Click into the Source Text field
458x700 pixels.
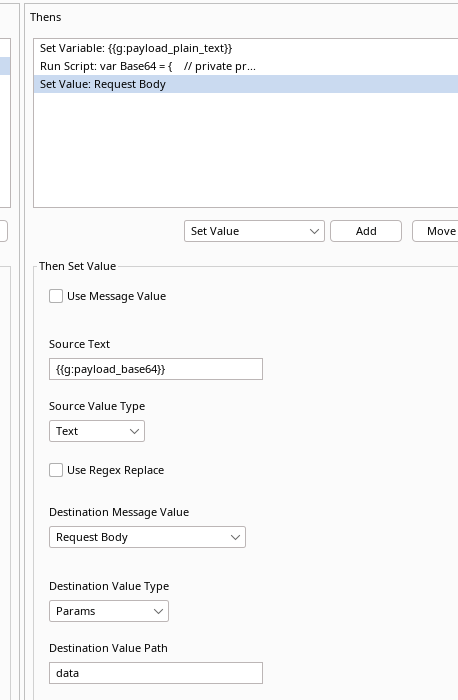(156, 369)
